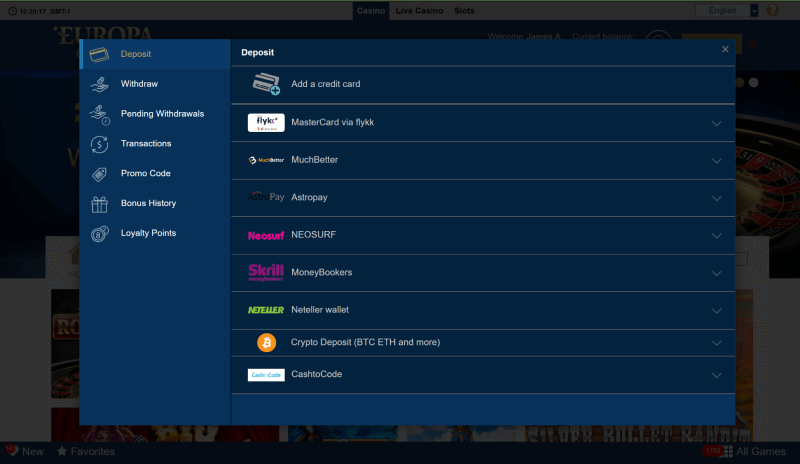Click Pending Withdrawals label

point(162,114)
